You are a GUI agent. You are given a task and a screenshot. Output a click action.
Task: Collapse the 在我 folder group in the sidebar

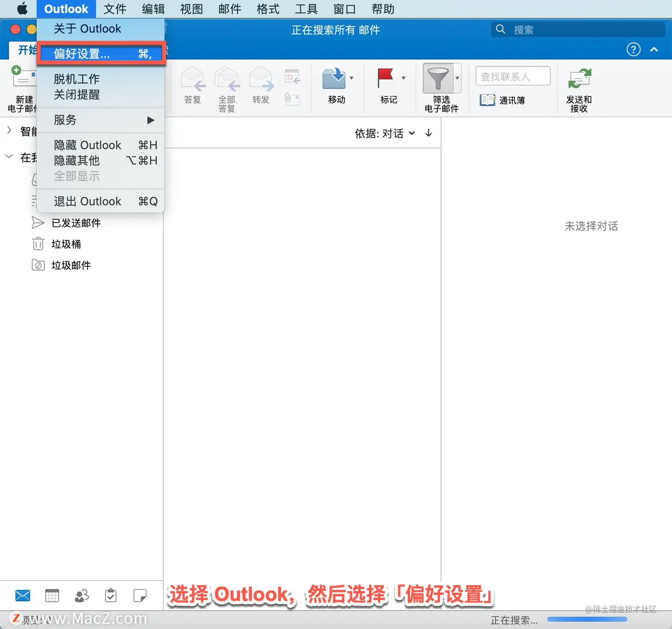tap(9, 156)
